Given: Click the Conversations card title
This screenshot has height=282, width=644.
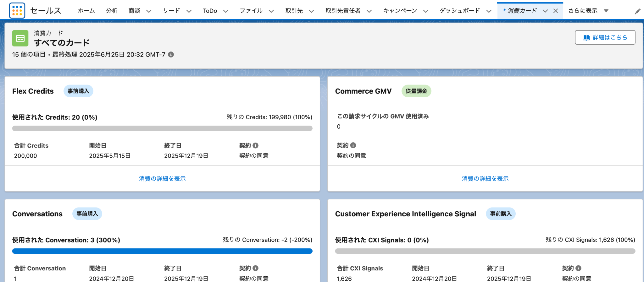Looking at the screenshot, I should [37, 214].
